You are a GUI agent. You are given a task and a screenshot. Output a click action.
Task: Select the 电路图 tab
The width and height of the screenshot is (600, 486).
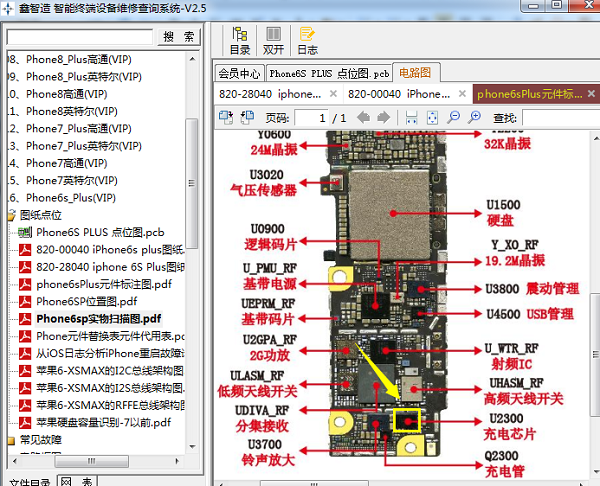coord(416,72)
